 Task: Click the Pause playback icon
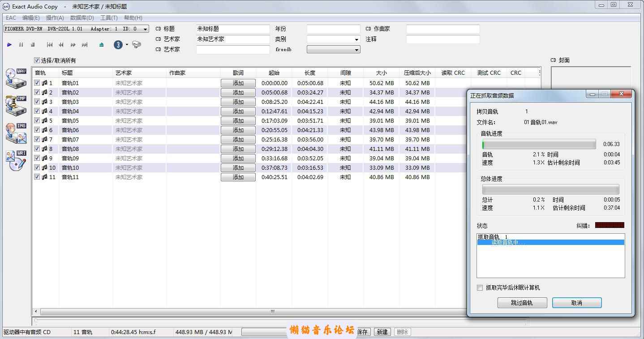point(21,45)
